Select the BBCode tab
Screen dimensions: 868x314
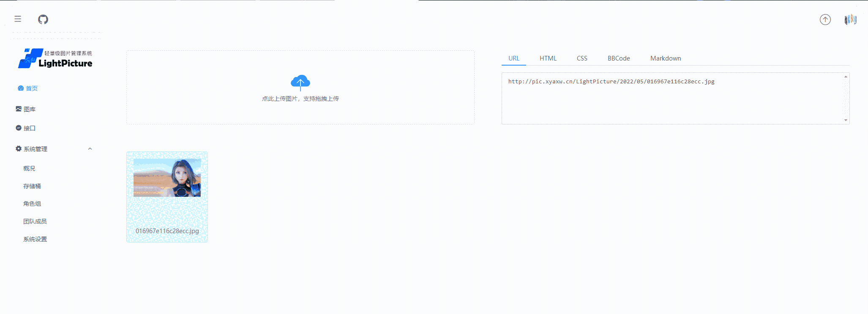point(618,58)
